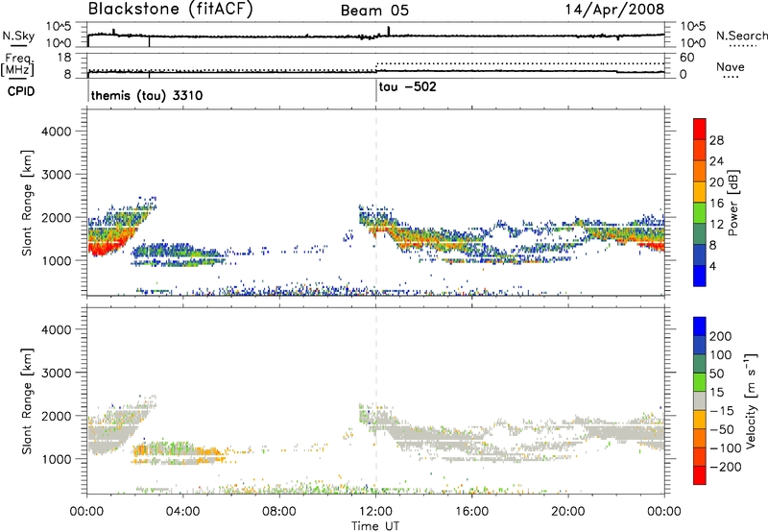Click the 'Slant Range [km]' label of velocity panel
This screenshot has height=532, width=768.
(x=27, y=401)
